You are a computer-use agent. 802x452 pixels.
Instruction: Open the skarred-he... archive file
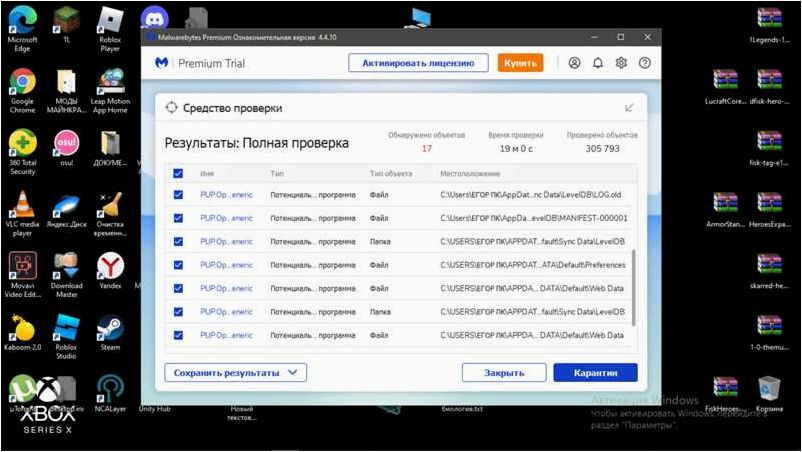point(769,271)
